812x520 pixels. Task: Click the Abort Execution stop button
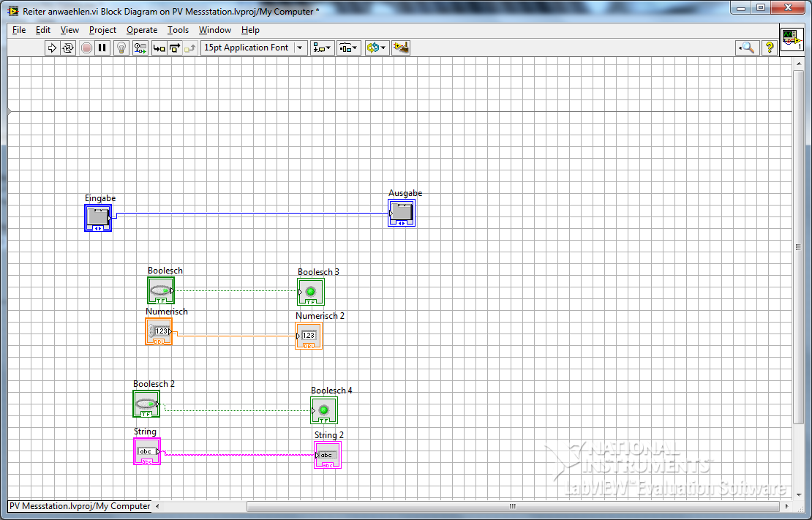click(x=86, y=48)
